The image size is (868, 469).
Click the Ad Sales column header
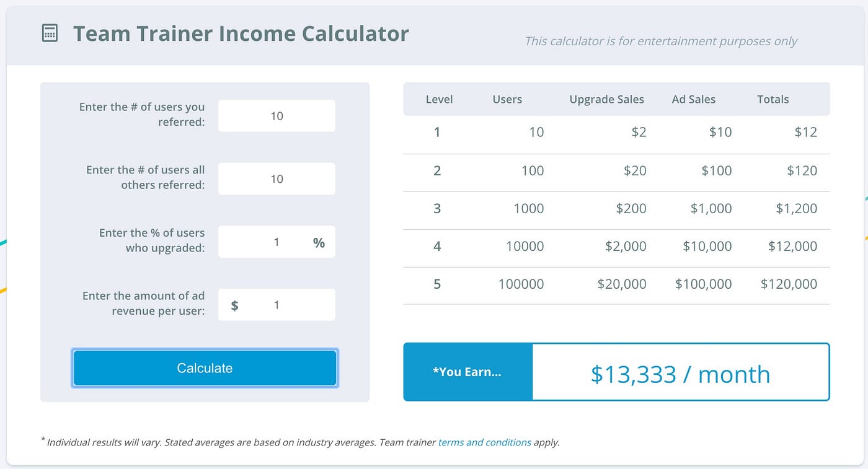point(693,99)
